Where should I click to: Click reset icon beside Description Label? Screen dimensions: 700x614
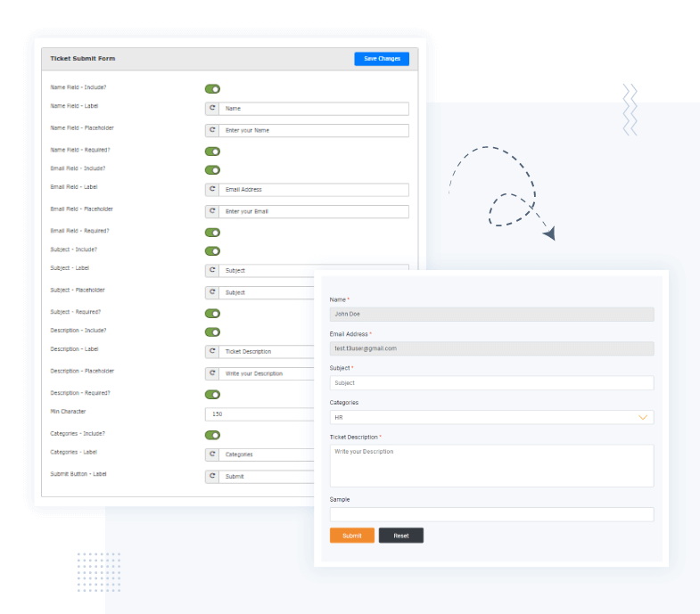point(212,351)
